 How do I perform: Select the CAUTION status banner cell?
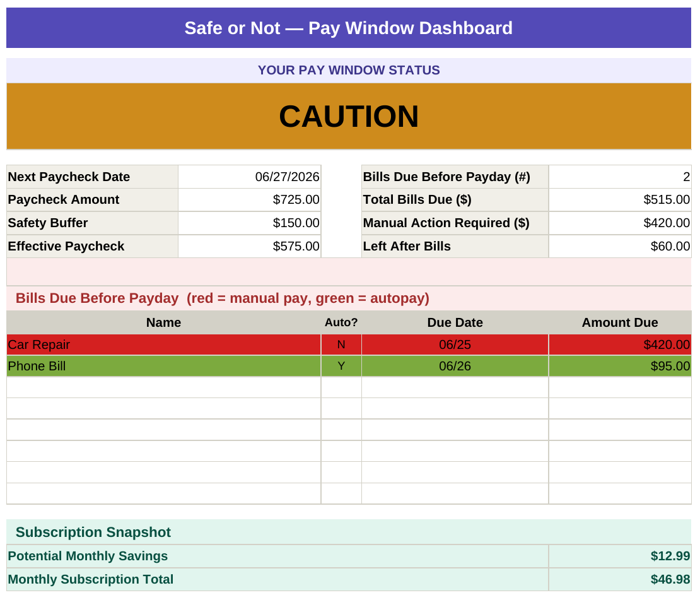349,116
